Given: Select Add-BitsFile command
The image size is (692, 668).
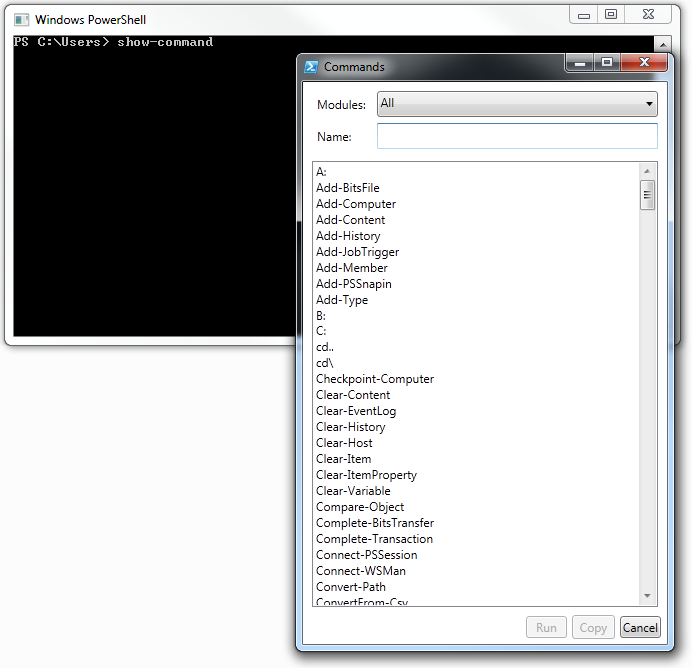Looking at the screenshot, I should (x=348, y=188).
